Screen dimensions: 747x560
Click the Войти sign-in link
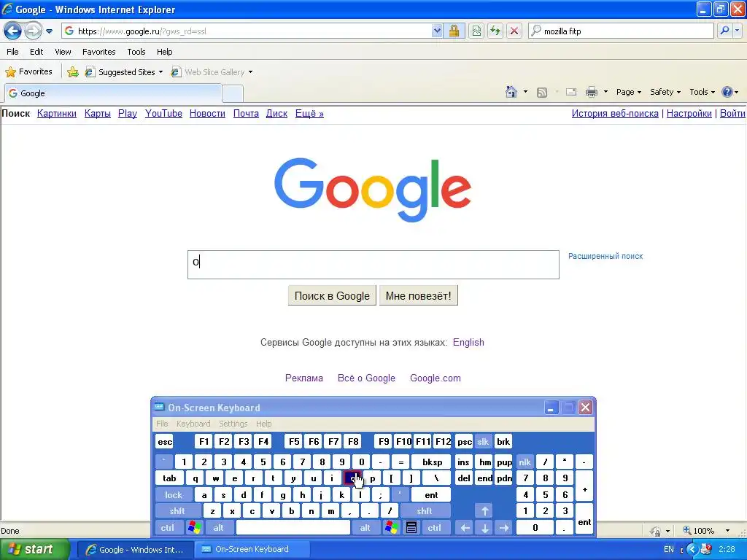(732, 113)
